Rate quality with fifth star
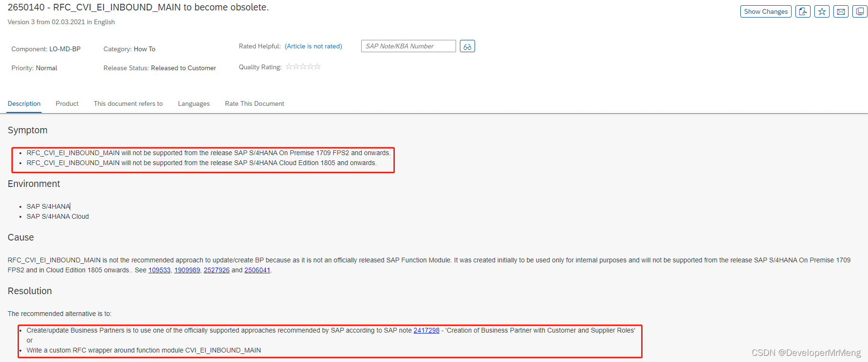The width and height of the screenshot is (868, 362). tap(317, 66)
